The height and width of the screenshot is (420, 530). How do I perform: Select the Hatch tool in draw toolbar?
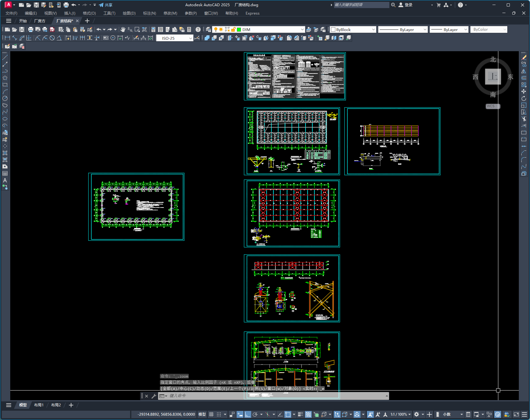(x=5, y=153)
